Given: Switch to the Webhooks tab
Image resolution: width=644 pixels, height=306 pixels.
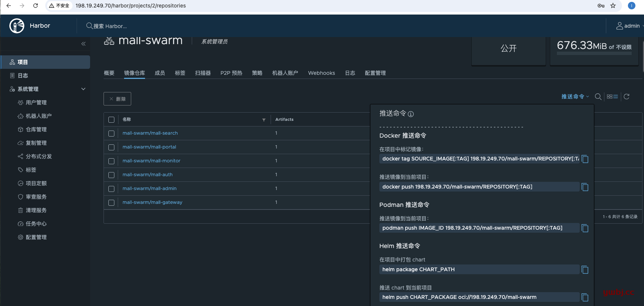Looking at the screenshot, I should (321, 73).
